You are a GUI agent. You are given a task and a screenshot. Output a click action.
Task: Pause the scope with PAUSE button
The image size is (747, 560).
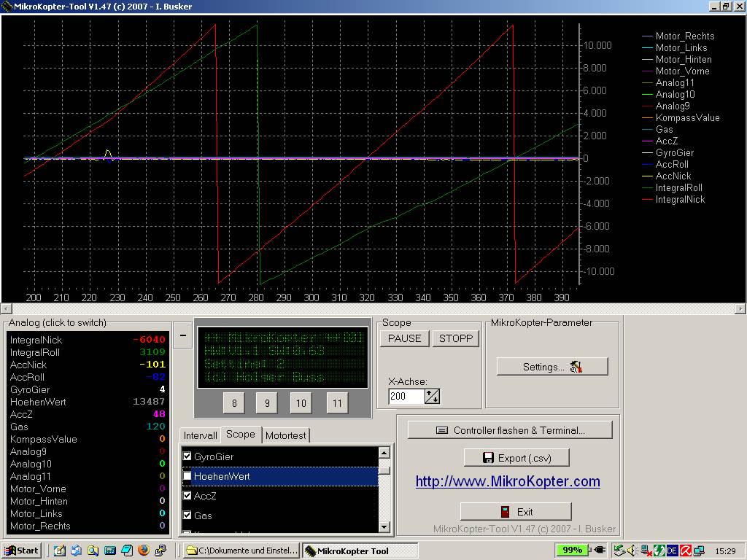[404, 338]
